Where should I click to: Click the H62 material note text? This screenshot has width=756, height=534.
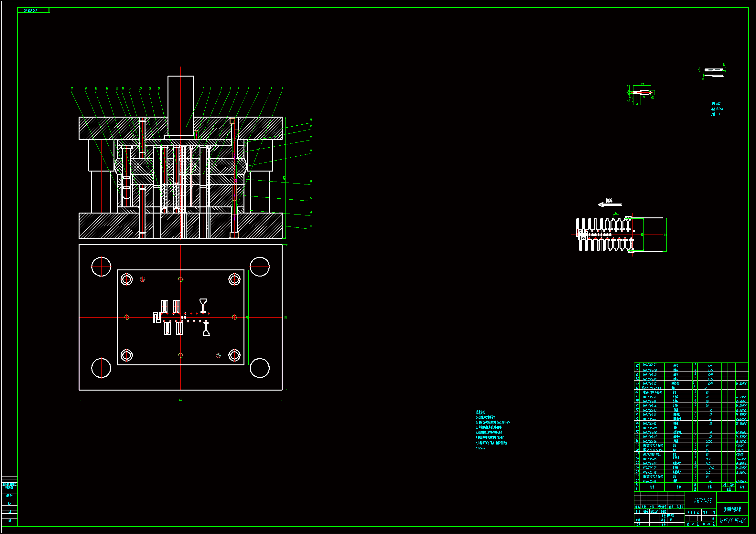(716, 103)
